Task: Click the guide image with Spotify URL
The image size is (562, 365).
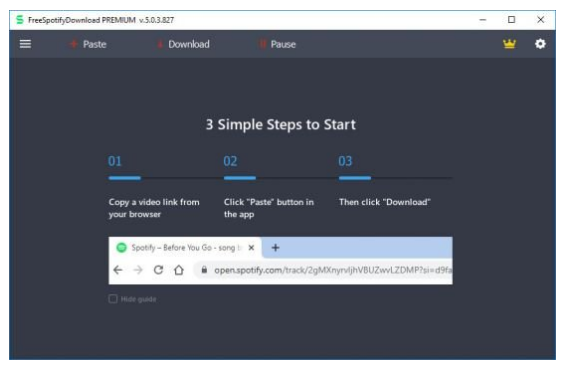Action: [x=280, y=261]
